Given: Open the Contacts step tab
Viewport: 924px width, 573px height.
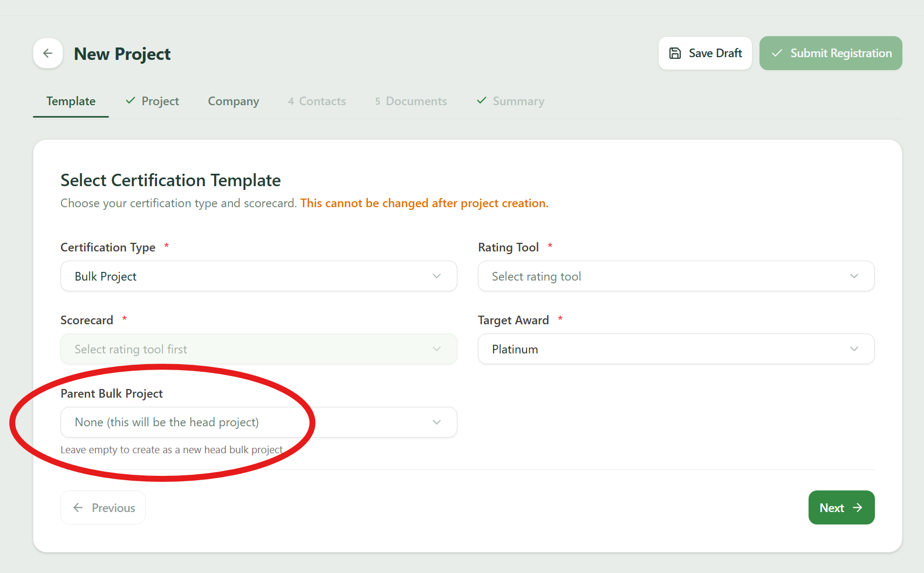Looking at the screenshot, I should click(317, 101).
